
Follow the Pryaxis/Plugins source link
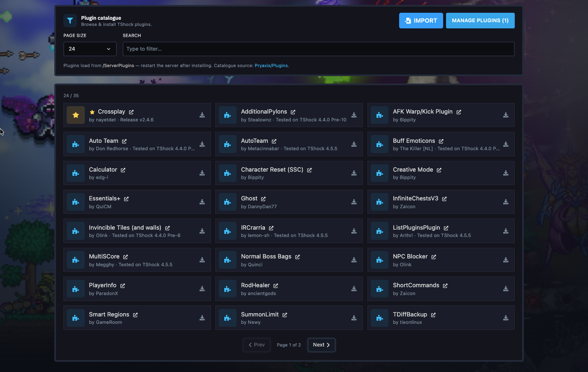[x=272, y=65]
